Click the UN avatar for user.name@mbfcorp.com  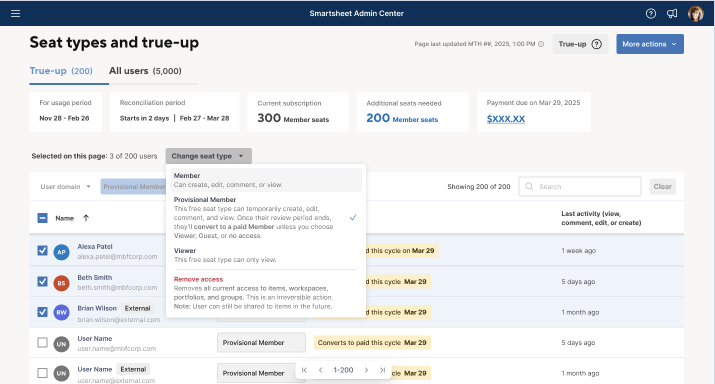pyautogui.click(x=62, y=343)
